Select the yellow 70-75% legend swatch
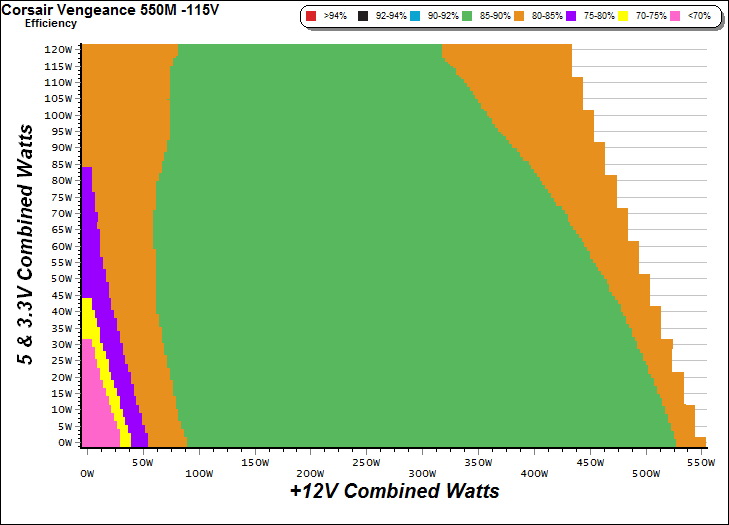 coord(624,17)
